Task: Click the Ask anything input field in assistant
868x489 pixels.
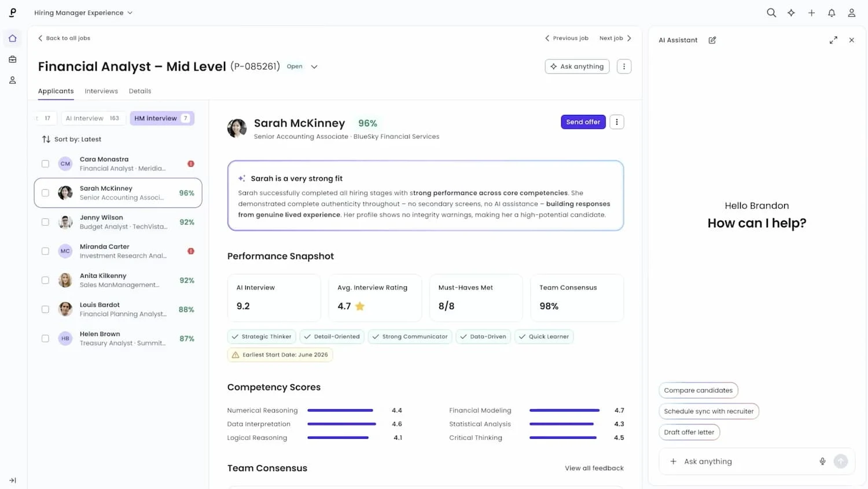Action: (x=746, y=461)
